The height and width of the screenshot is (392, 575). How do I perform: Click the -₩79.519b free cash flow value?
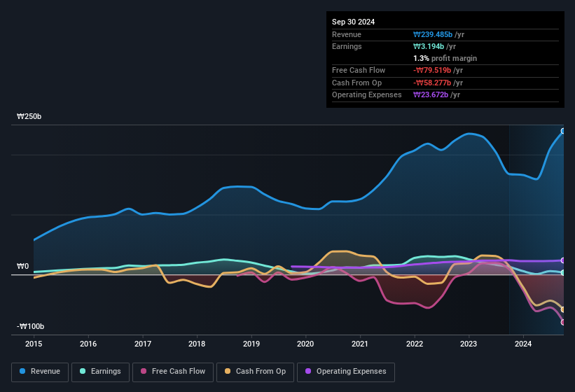pos(432,70)
